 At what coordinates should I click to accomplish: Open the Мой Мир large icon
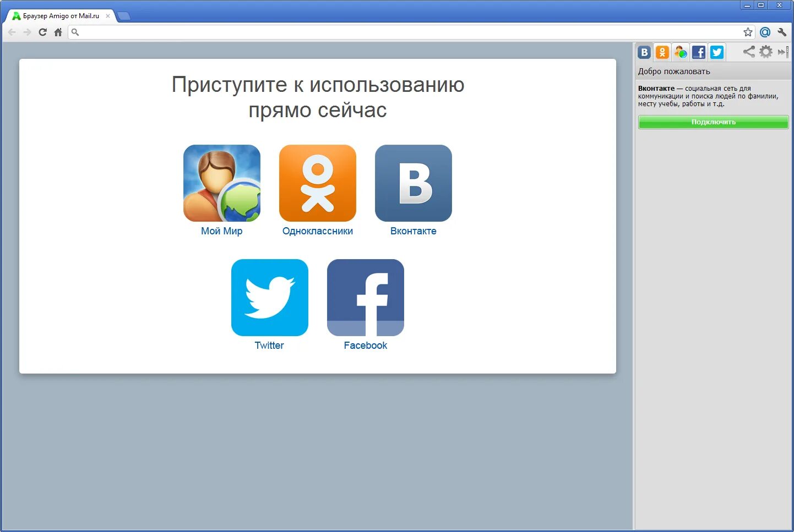coord(222,183)
